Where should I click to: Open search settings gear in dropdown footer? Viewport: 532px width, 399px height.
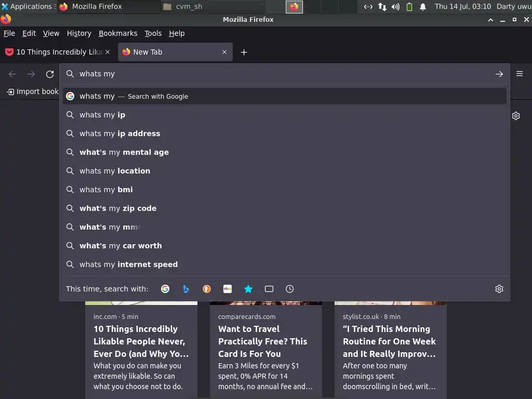pos(499,289)
